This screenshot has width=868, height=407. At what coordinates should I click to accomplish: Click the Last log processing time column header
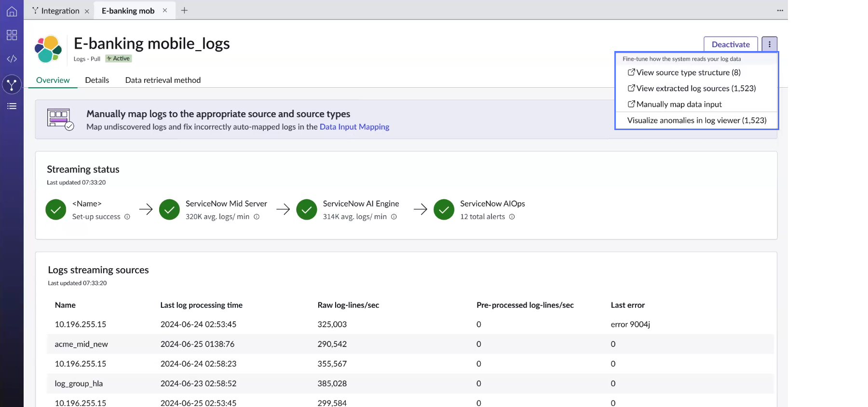point(202,305)
